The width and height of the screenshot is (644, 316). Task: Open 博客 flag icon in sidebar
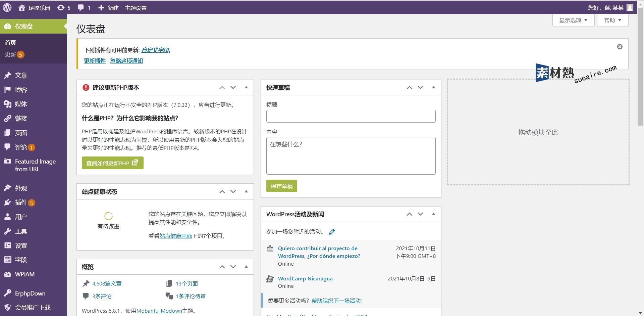pyautogui.click(x=7, y=90)
